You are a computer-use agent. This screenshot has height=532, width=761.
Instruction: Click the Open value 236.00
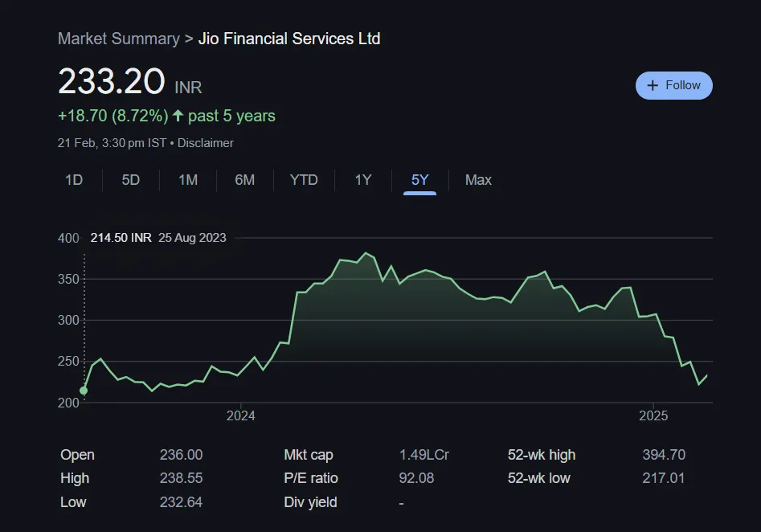[181, 455]
